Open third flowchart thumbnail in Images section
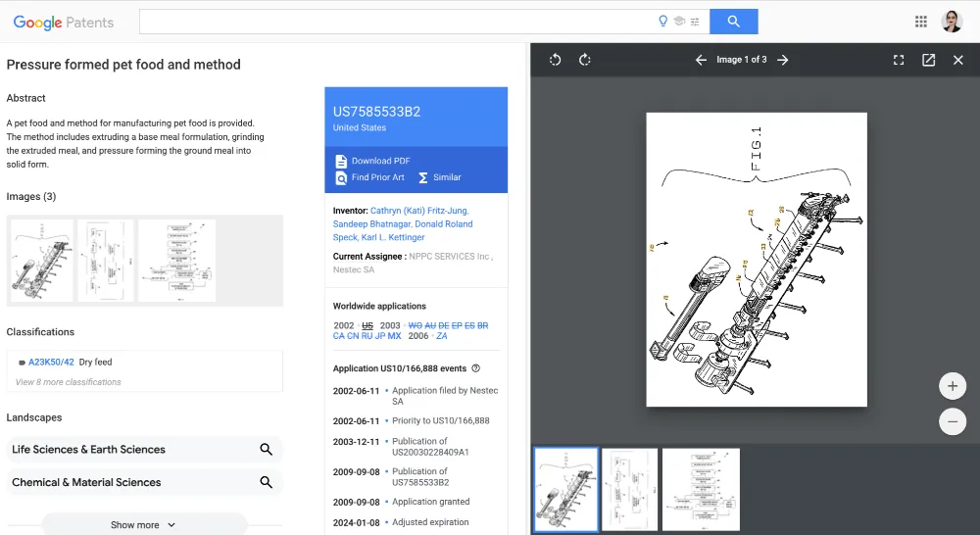Screen dimensions: 980x535 pyautogui.click(x=176, y=261)
